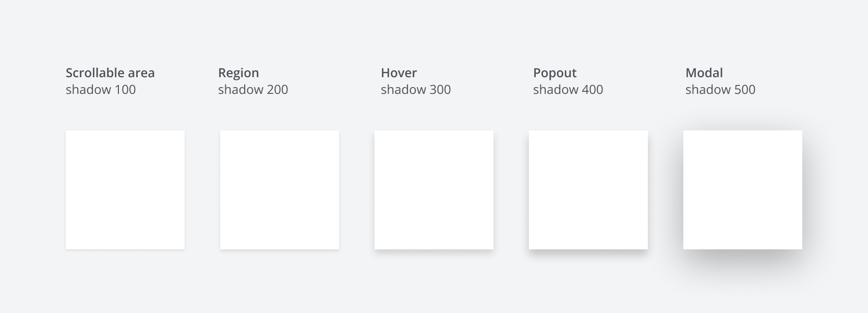Select the "Hover" heading label
Viewport: 868px width, 313px height.
tap(399, 73)
